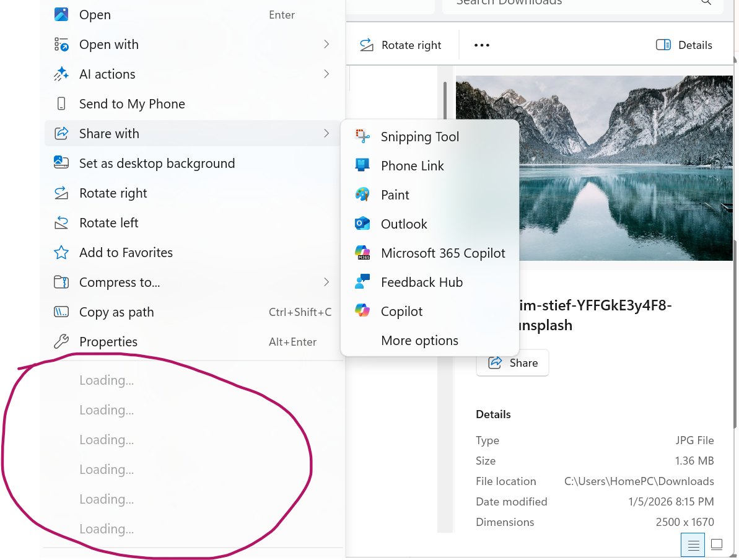Rotate the image right using the toolbar

point(401,45)
